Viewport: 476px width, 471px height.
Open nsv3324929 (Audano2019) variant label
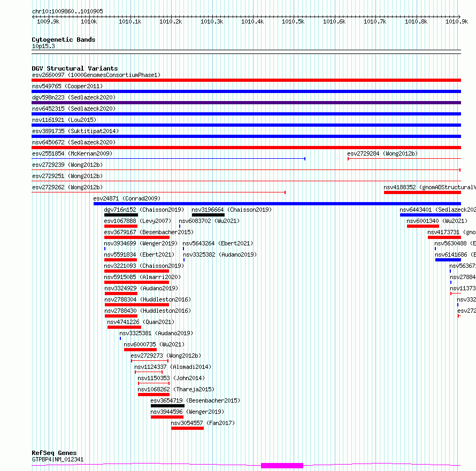142,288
